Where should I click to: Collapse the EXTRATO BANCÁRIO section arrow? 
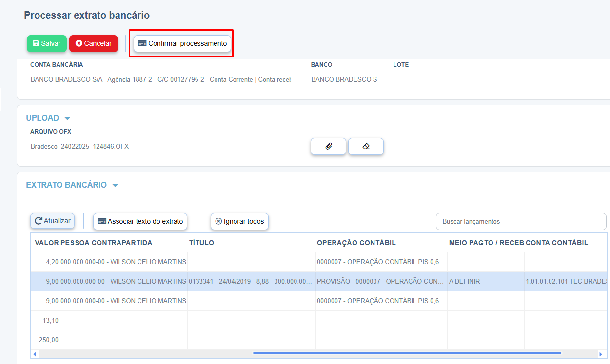115,185
